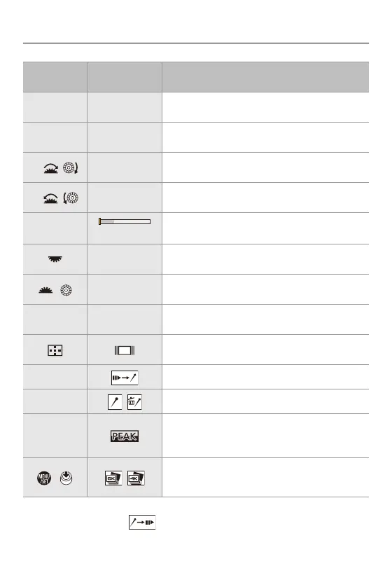This screenshot has height=587, width=392.
Task: Click the burst-to-marker arrow icon
Action: tap(125, 378)
